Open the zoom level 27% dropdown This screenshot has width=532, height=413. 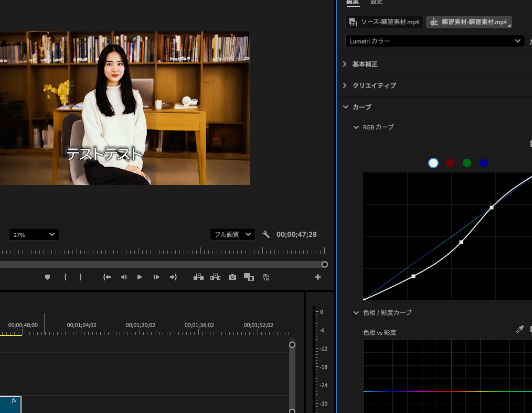pos(34,234)
